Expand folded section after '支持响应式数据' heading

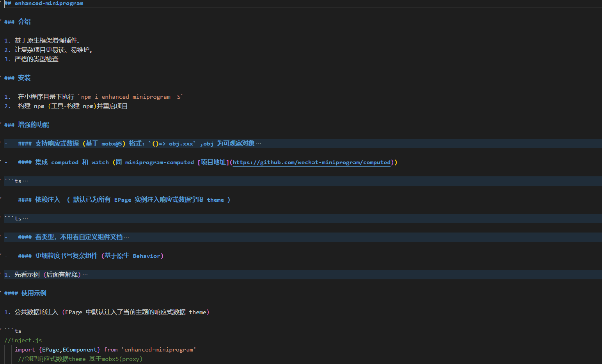click(259, 144)
